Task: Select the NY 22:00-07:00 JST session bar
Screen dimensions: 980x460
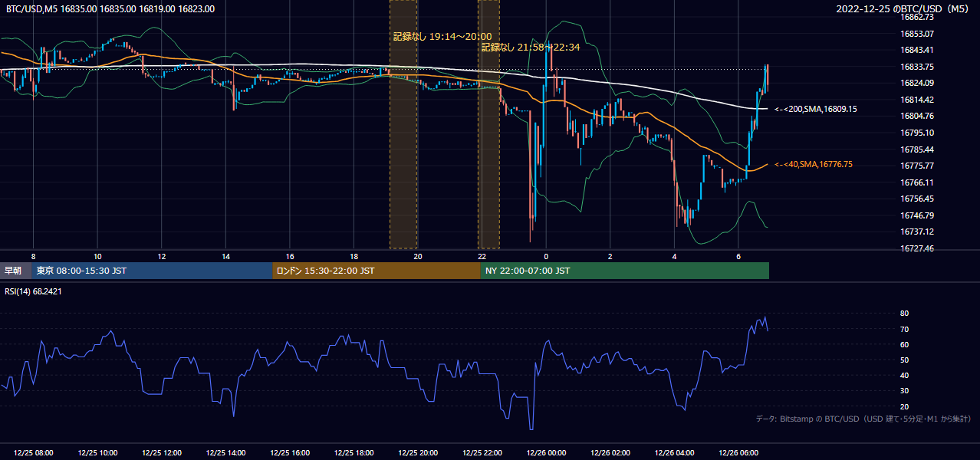Action: [625, 271]
